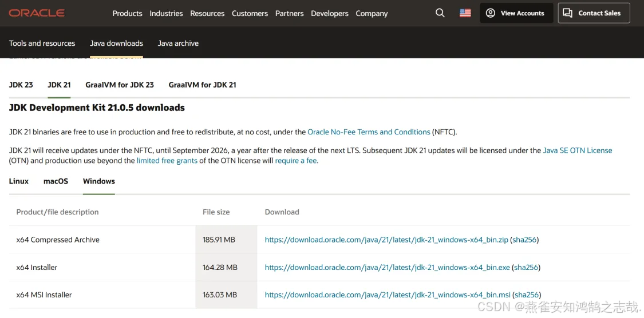Open the Developers menu

[x=330, y=14]
